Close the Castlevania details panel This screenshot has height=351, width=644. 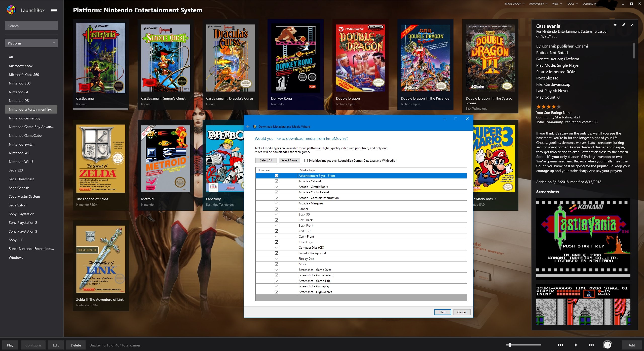pyautogui.click(x=632, y=25)
